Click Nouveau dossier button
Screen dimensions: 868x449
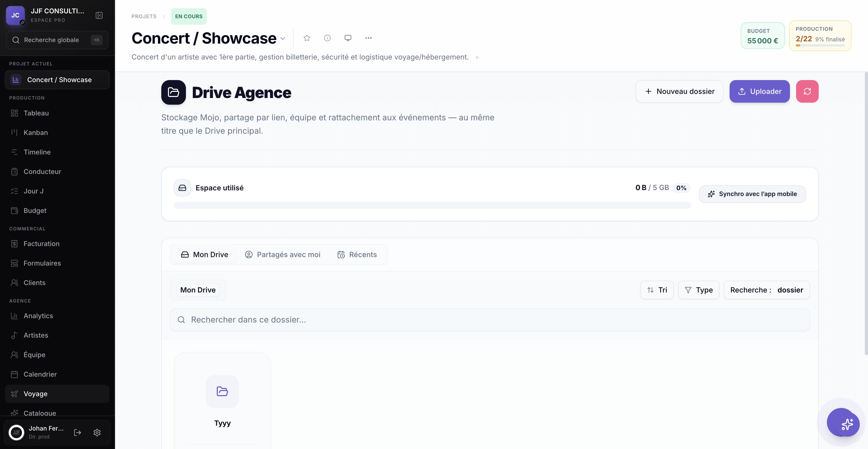click(679, 91)
